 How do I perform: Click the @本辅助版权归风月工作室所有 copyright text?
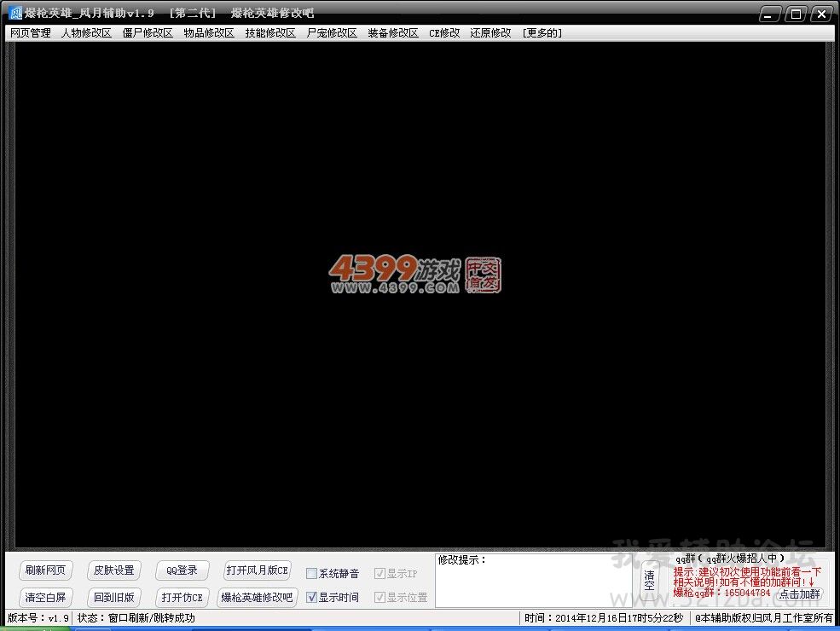coord(764,618)
